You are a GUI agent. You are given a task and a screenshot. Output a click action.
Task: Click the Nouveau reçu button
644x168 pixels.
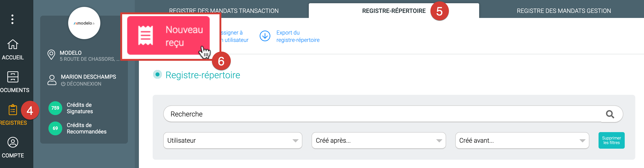pyautogui.click(x=168, y=36)
